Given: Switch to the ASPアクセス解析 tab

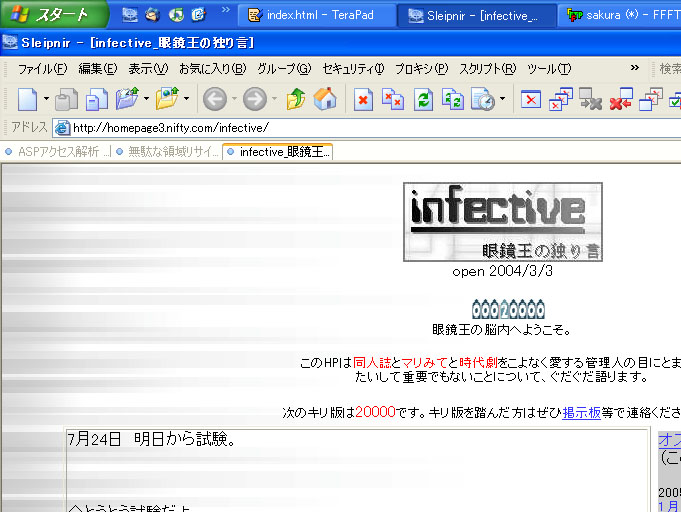Looking at the screenshot, I should (58, 152).
